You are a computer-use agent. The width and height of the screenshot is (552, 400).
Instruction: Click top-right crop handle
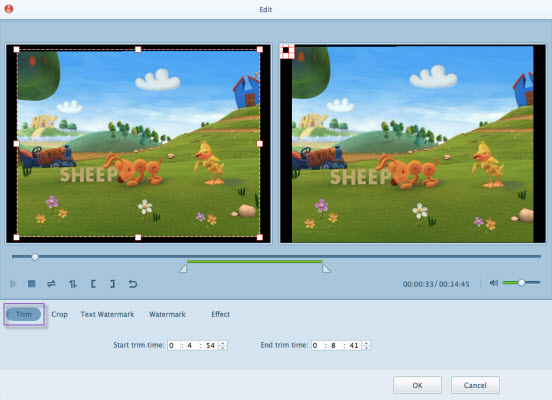[x=260, y=50]
